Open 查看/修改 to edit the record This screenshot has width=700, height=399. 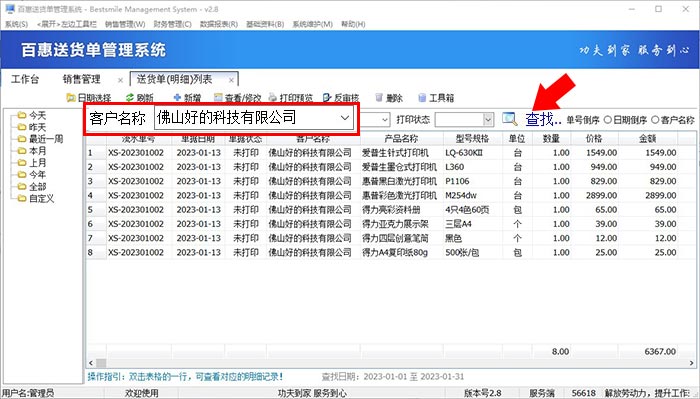tap(238, 97)
